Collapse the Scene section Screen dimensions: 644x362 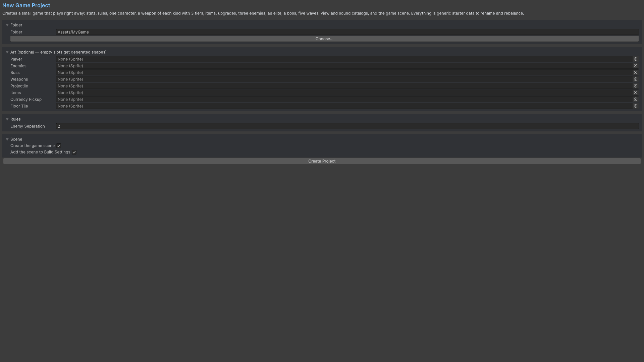(7, 139)
